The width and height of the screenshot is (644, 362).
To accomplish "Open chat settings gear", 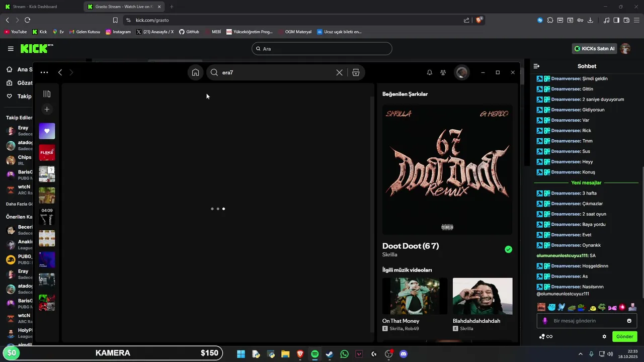I will pyautogui.click(x=604, y=337).
